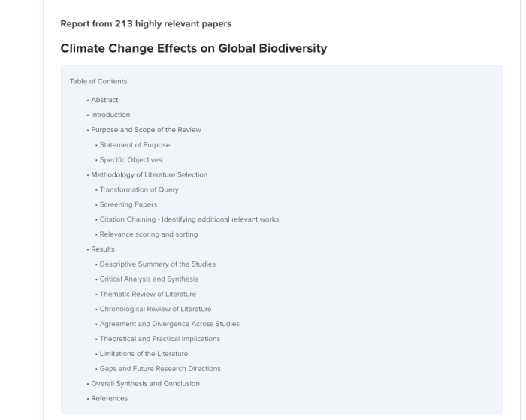
Task: Open Thematic Review of Literature
Action: [148, 295]
